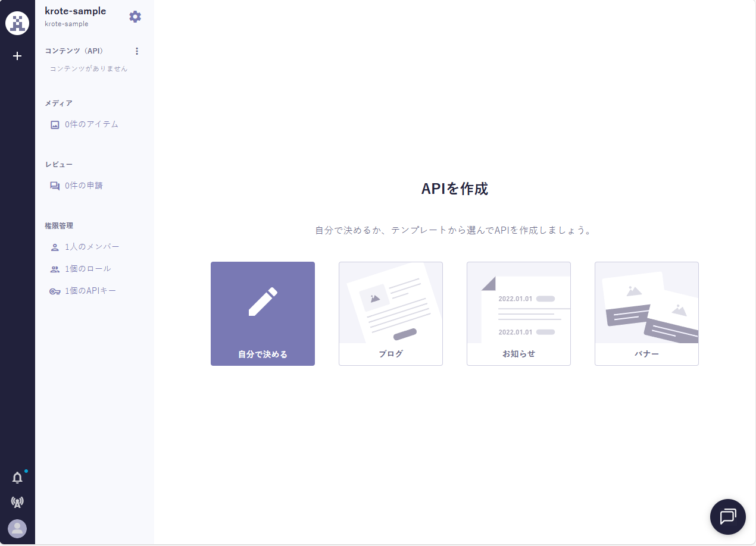Select the お知らせ template card
756x546 pixels.
pos(518,313)
